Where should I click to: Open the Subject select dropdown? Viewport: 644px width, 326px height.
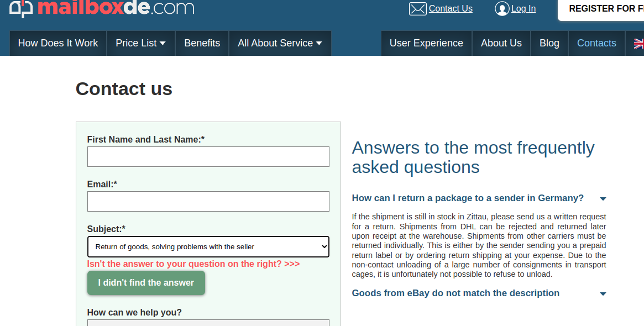(208, 247)
